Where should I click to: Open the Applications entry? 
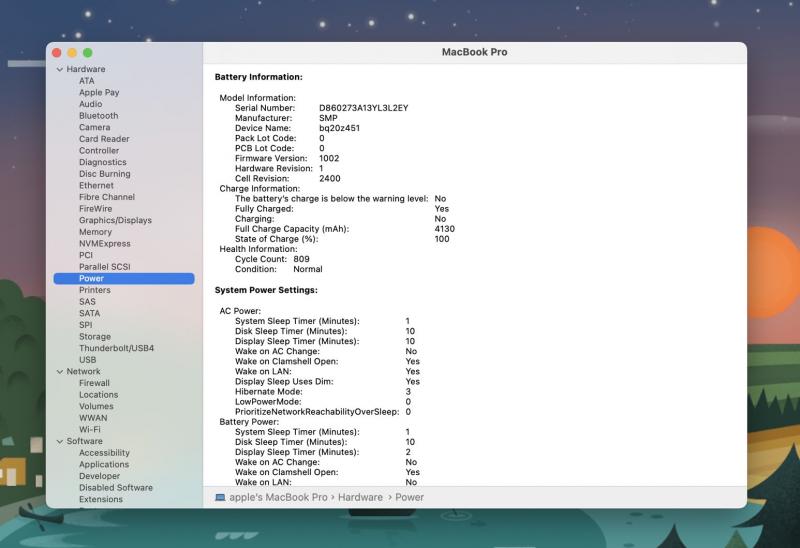(104, 465)
